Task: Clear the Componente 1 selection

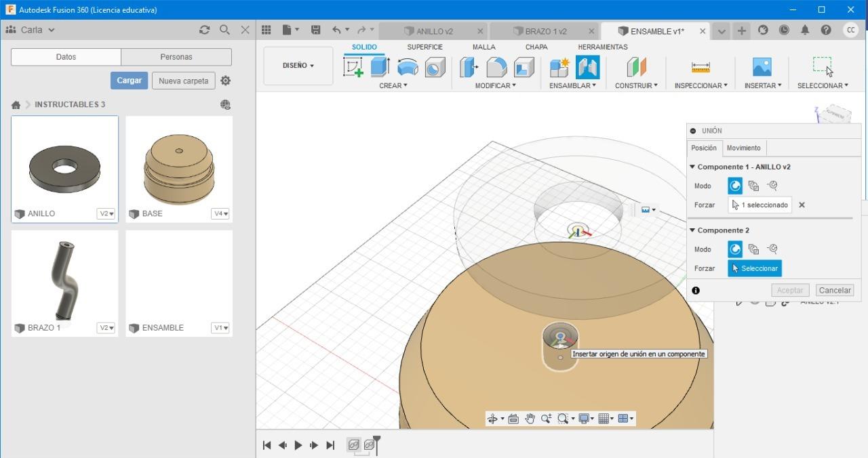Action: [802, 205]
